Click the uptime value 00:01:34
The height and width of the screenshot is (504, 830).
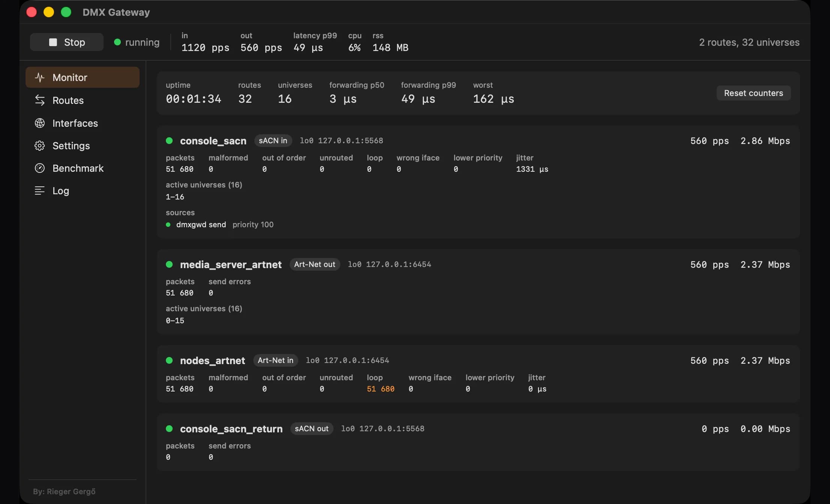[x=194, y=99]
